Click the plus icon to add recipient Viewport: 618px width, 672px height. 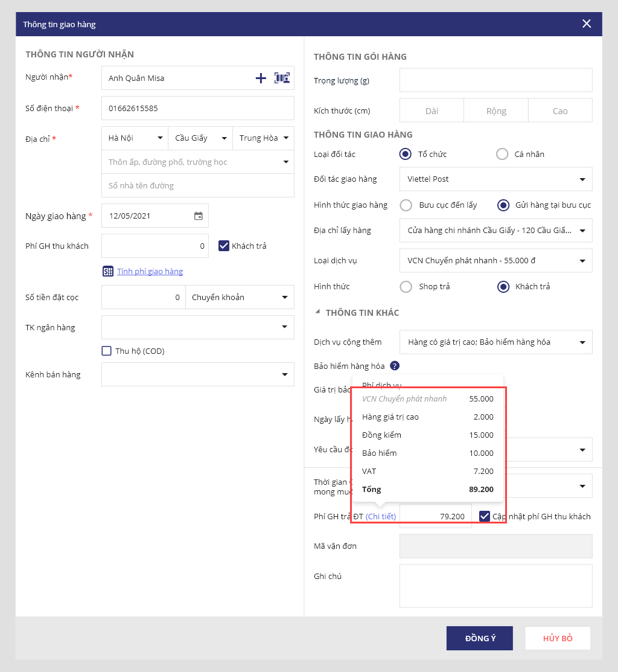[x=261, y=78]
